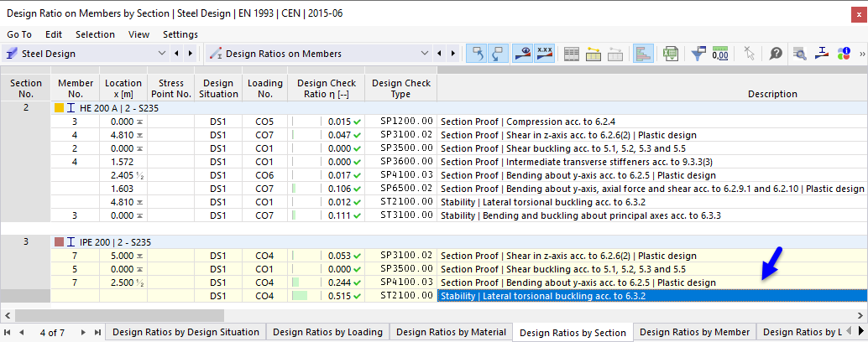Click the table rows view icon
This screenshot has height=342, width=868.
point(572,54)
